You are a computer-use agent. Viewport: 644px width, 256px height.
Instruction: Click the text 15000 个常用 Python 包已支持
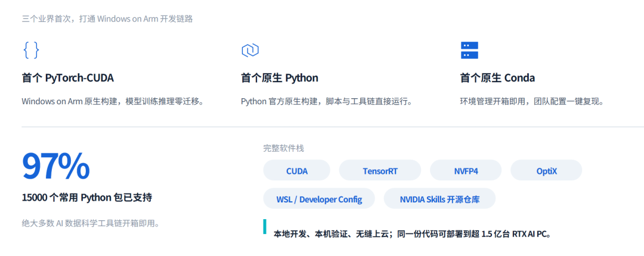point(87,198)
